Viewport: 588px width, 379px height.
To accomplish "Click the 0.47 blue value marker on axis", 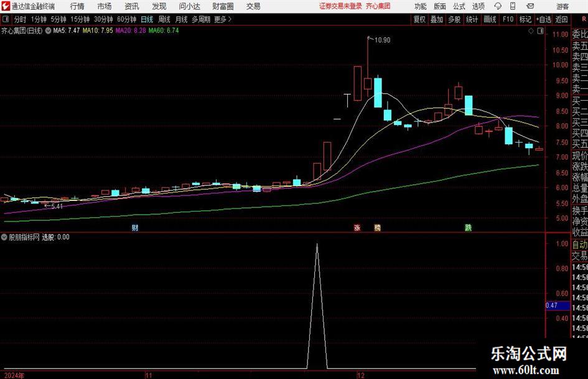I will click(558, 306).
